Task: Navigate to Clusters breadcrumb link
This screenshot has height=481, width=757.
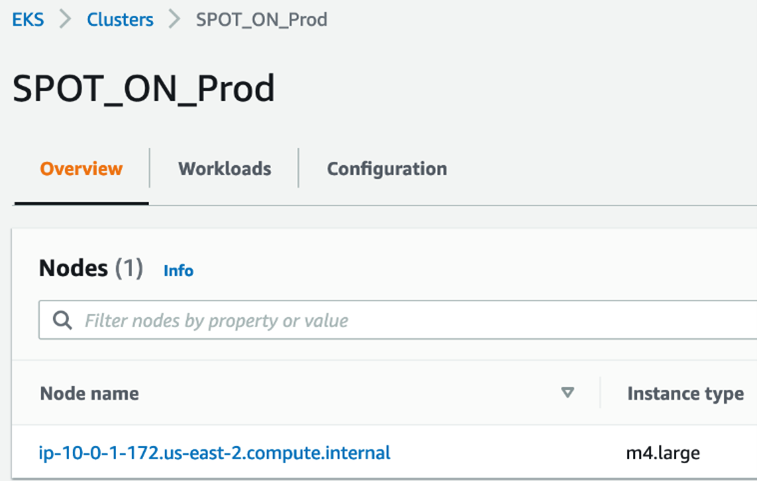Action: (x=120, y=19)
